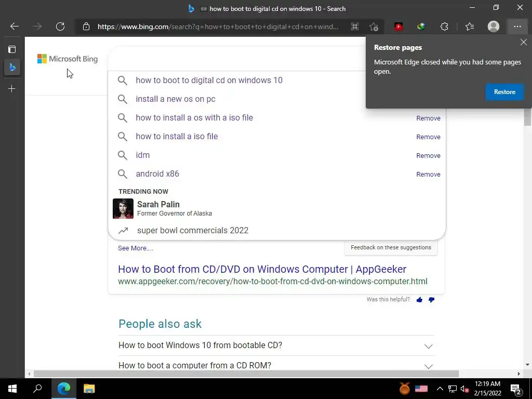
Task: Give thumbs down for the answer
Action: 432,300
